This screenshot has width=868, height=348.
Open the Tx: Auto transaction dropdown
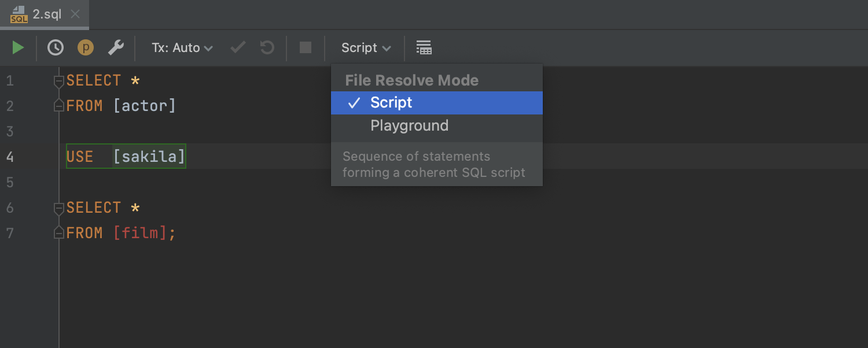point(182,47)
